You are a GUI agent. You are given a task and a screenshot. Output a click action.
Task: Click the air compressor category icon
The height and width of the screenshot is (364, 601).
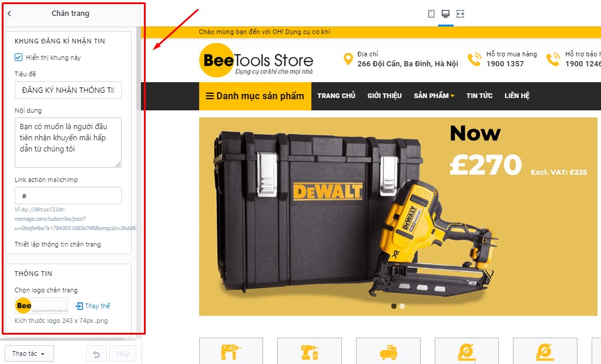(388, 352)
